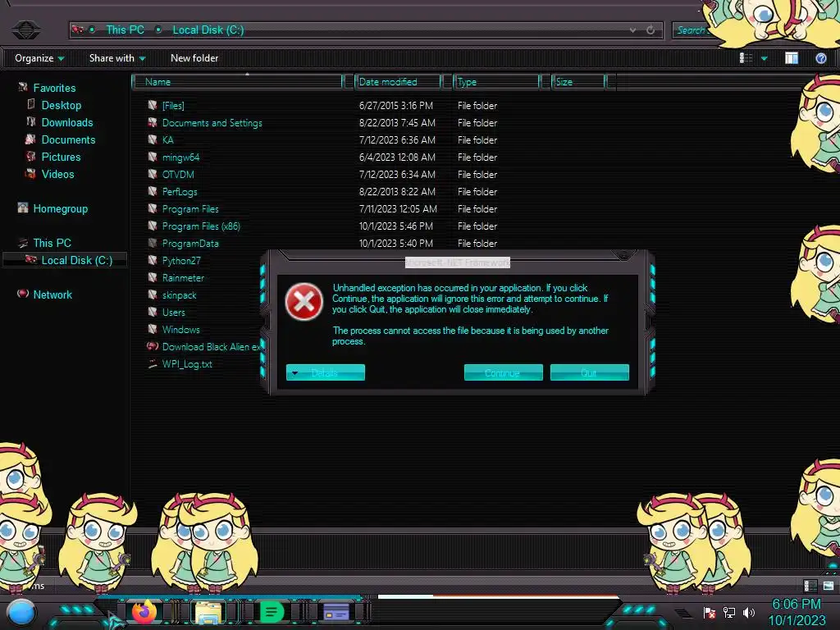Open the green notes app on the taskbar
Viewport: 840px width, 630px height.
[x=272, y=612]
